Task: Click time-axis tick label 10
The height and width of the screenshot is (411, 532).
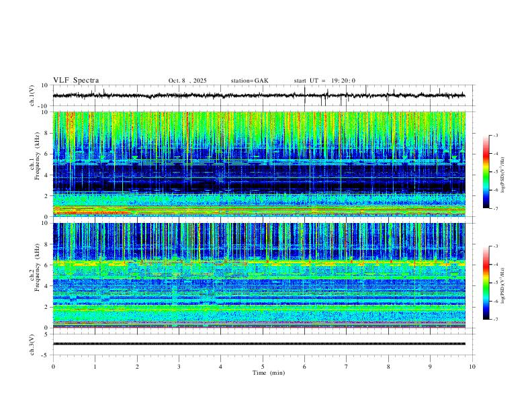Action: (x=472, y=367)
